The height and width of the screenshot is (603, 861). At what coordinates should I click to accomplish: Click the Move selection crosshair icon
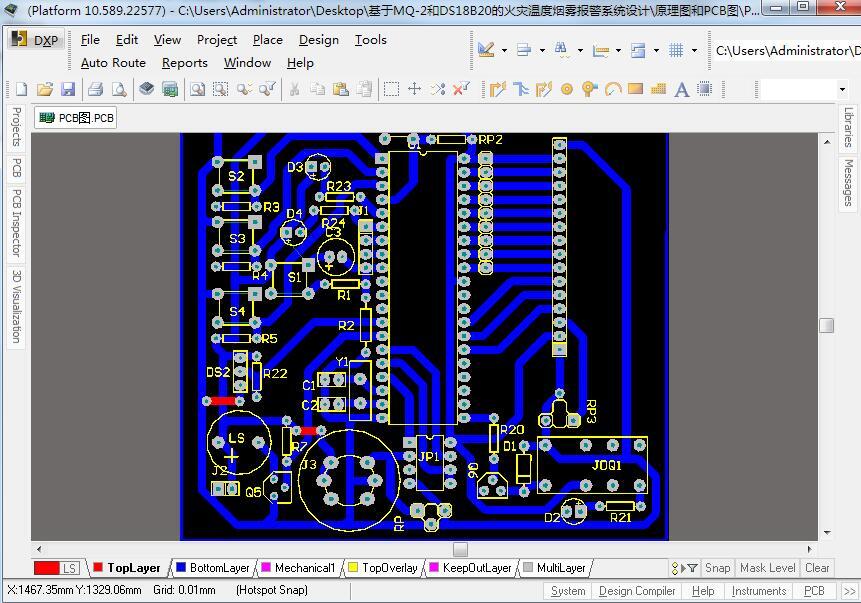click(x=415, y=89)
